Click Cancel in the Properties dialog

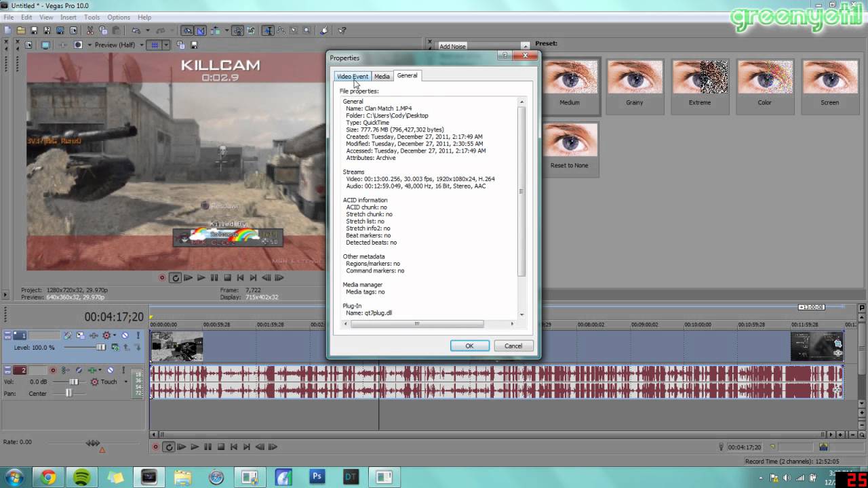[x=513, y=346]
